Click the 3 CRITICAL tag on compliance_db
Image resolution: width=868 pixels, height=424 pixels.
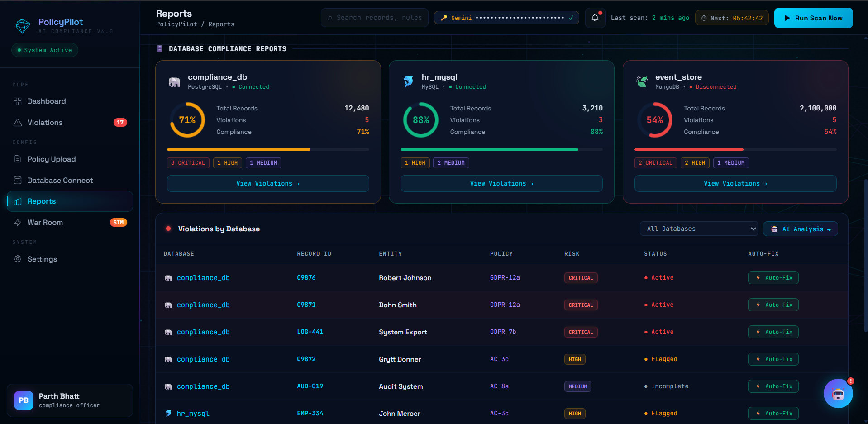point(188,163)
